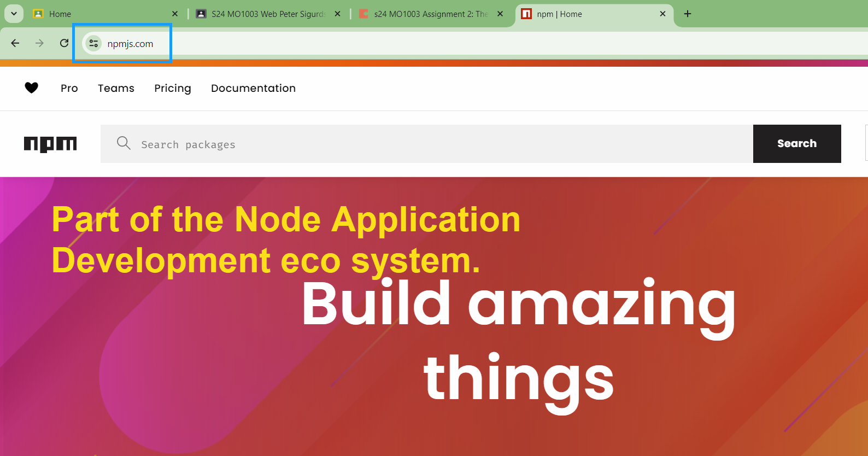Close the s24 MO1003 Assignment 2 tab

(500, 14)
